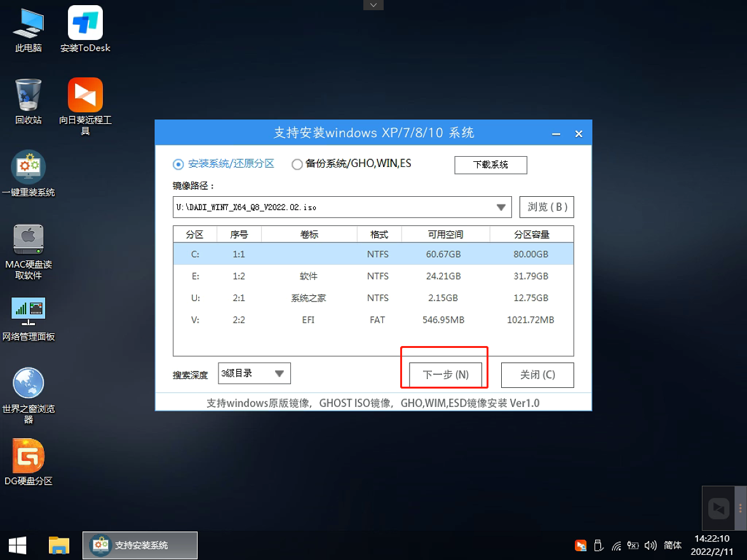Screen dimensions: 747x560
Task: Click the 60.67GB free space cell
Action: tap(443, 254)
